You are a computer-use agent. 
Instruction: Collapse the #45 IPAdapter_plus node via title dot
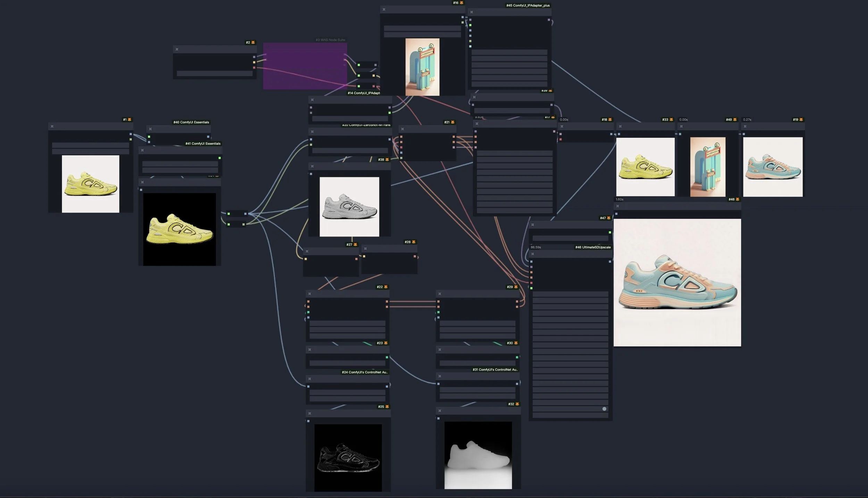471,12
